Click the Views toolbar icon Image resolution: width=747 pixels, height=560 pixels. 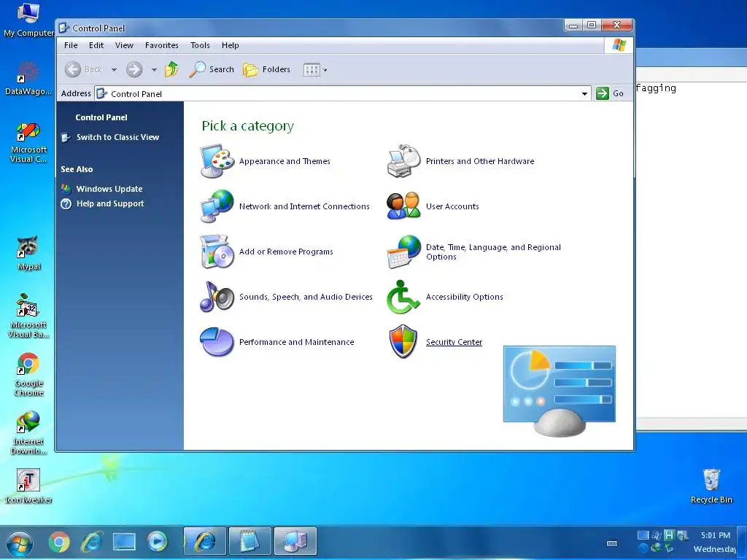pyautogui.click(x=311, y=70)
